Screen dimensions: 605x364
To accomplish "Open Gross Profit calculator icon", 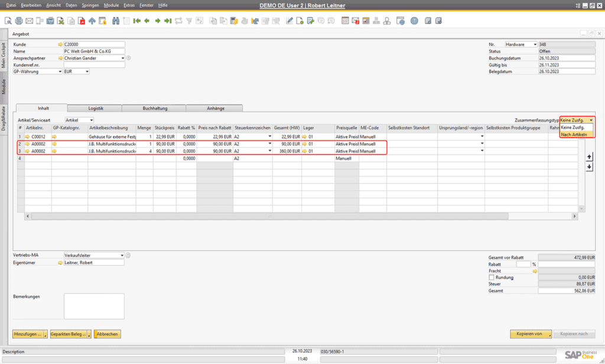I will pyautogui.click(x=234, y=21).
